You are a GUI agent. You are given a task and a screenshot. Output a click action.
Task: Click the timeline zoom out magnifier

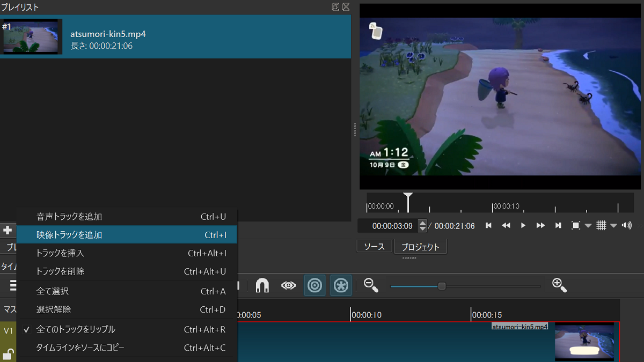click(371, 285)
